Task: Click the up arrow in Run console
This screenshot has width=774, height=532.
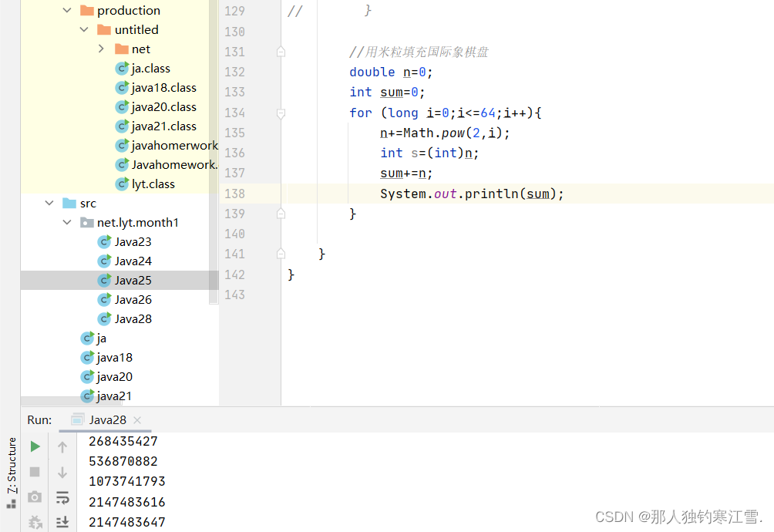Action: tap(62, 447)
